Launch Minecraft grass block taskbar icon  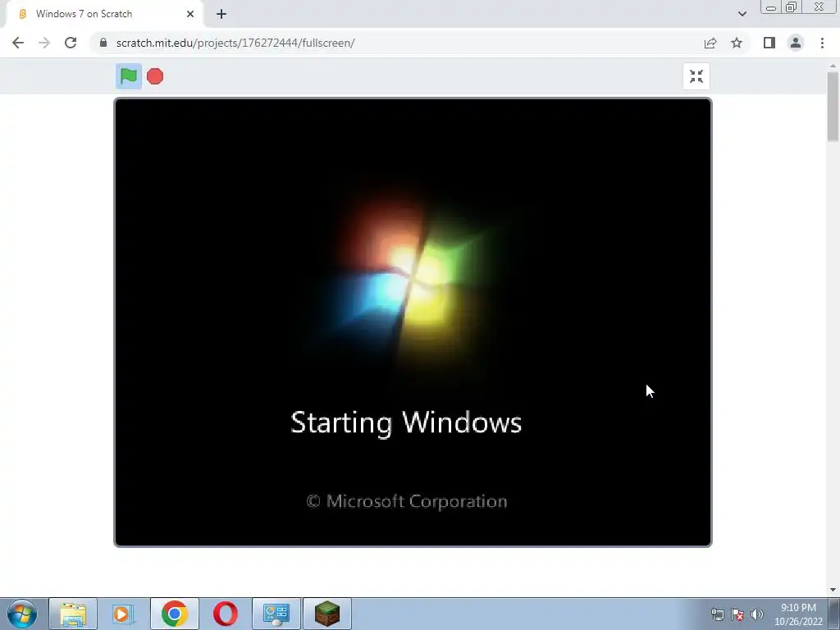click(327, 614)
